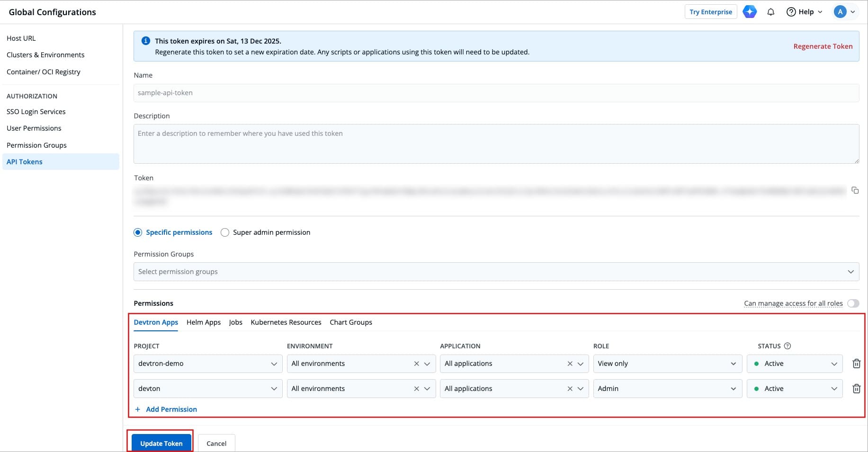Delete the devton permission row
Image resolution: width=868 pixels, height=452 pixels.
pos(856,389)
